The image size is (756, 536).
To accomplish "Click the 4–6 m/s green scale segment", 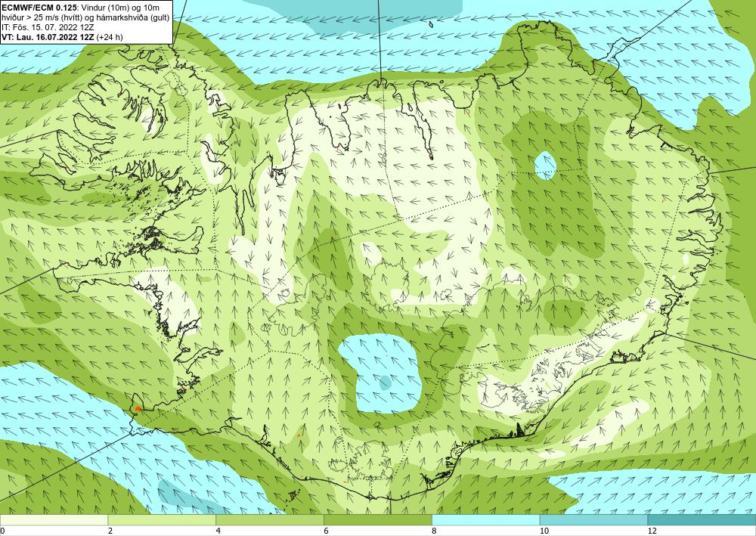I will coord(270,520).
